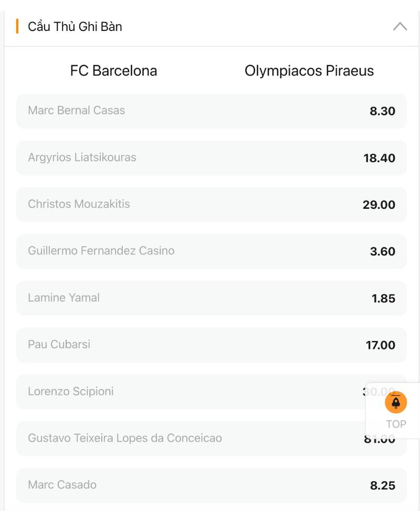420x511 pixels.
Task: Select Argyrios Liatsikouras 18.40 odds
Action: tap(211, 158)
